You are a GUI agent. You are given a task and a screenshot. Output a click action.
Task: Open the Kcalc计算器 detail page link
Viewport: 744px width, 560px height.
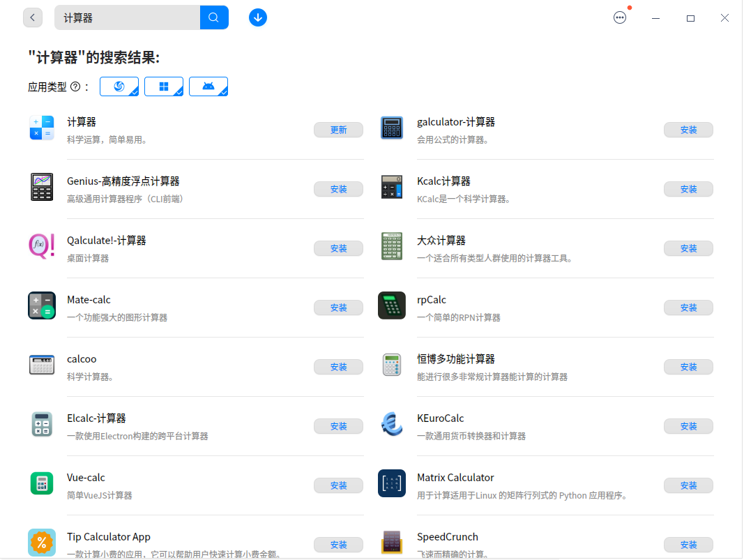pyautogui.click(x=443, y=181)
